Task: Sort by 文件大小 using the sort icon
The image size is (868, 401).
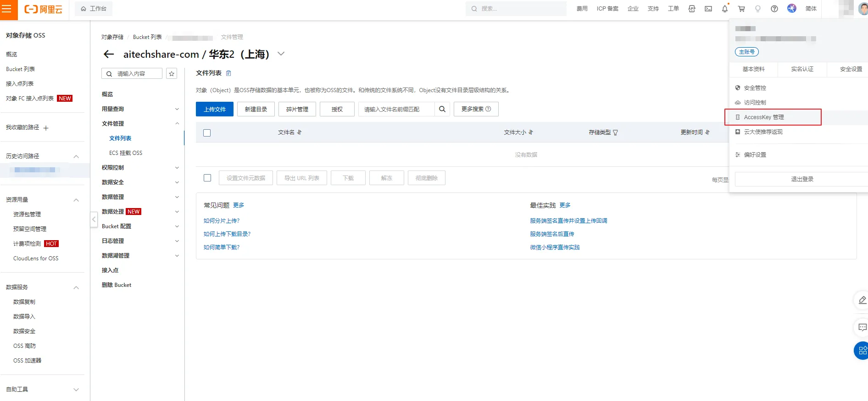Action: click(531, 132)
